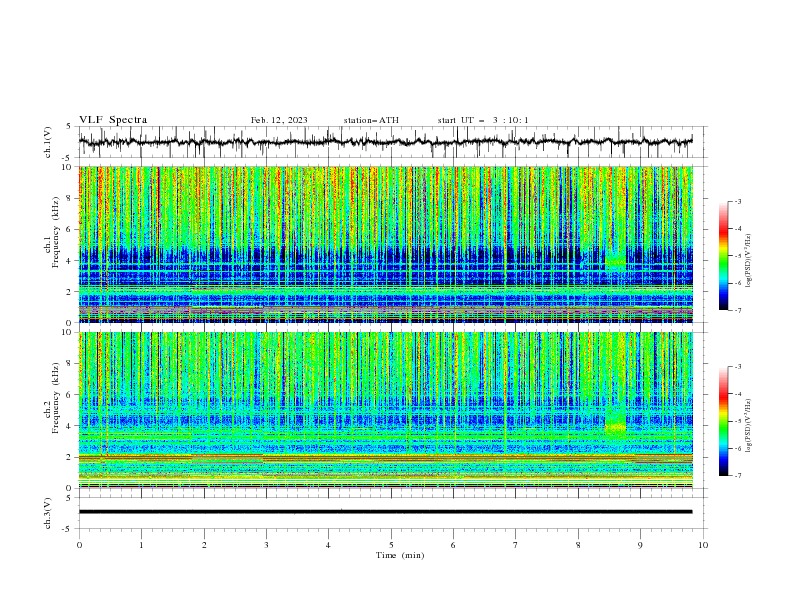Click time axis tick label "4"
The image size is (792, 612).
point(328,545)
